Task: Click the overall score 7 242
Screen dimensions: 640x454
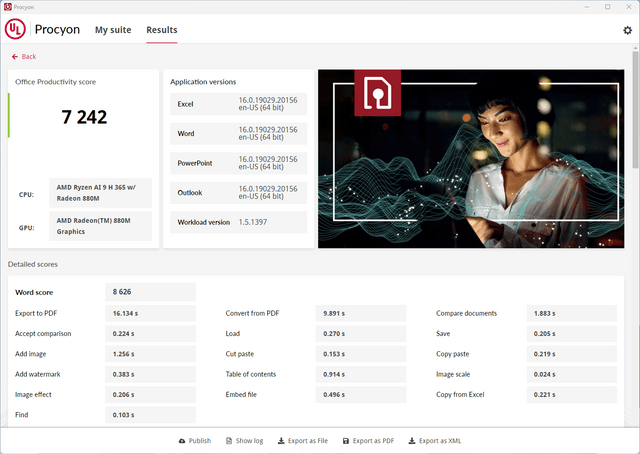Action: point(84,117)
